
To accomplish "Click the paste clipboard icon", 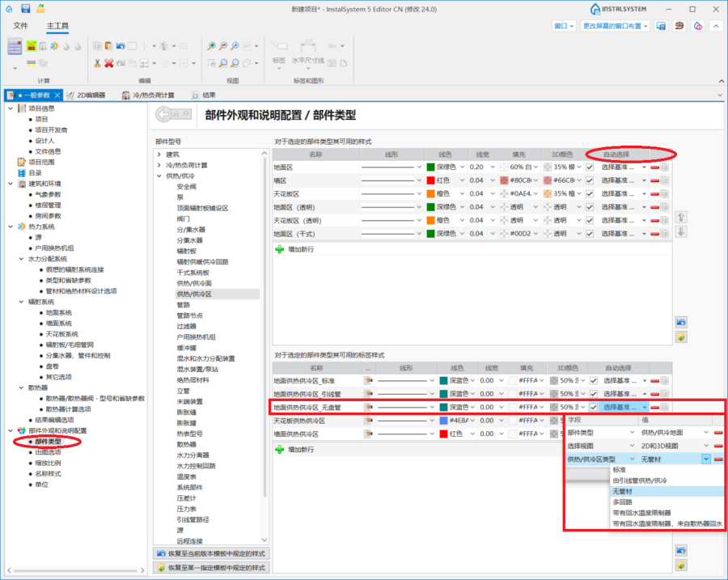I will tap(108, 46).
